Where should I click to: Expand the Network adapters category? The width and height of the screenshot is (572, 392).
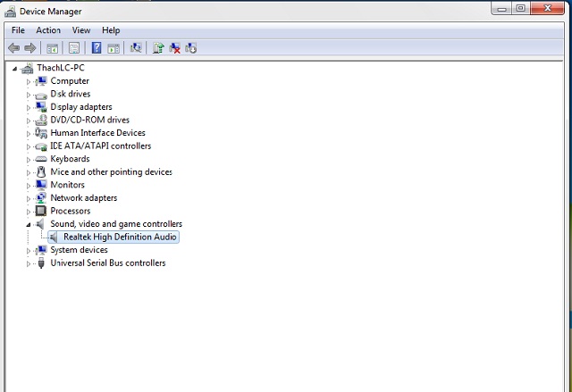[29, 198]
